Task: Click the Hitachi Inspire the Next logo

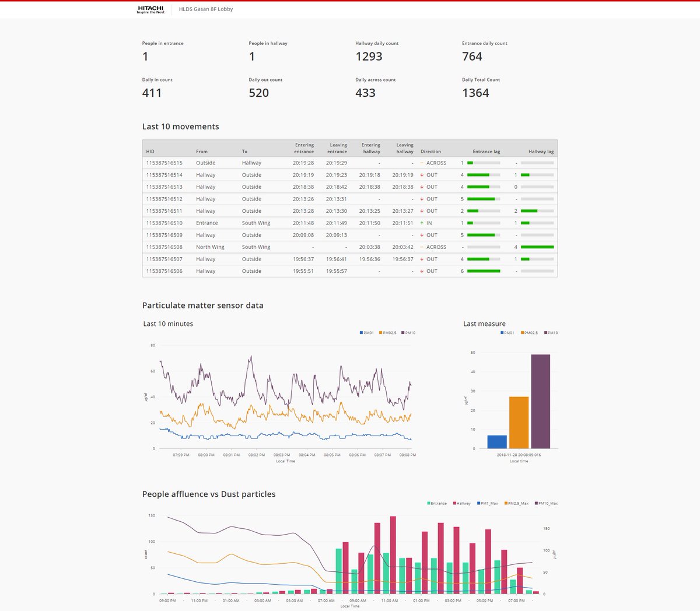Action: pos(150,9)
